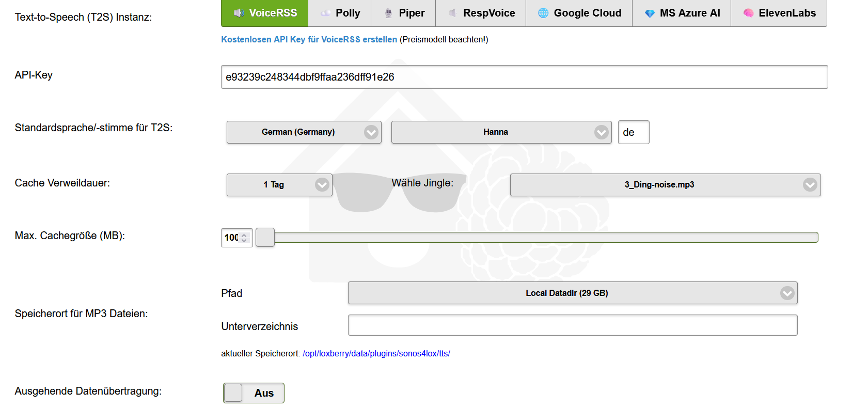The width and height of the screenshot is (868, 408).
Task: Open the free VoiceRSS API key link
Action: [309, 39]
